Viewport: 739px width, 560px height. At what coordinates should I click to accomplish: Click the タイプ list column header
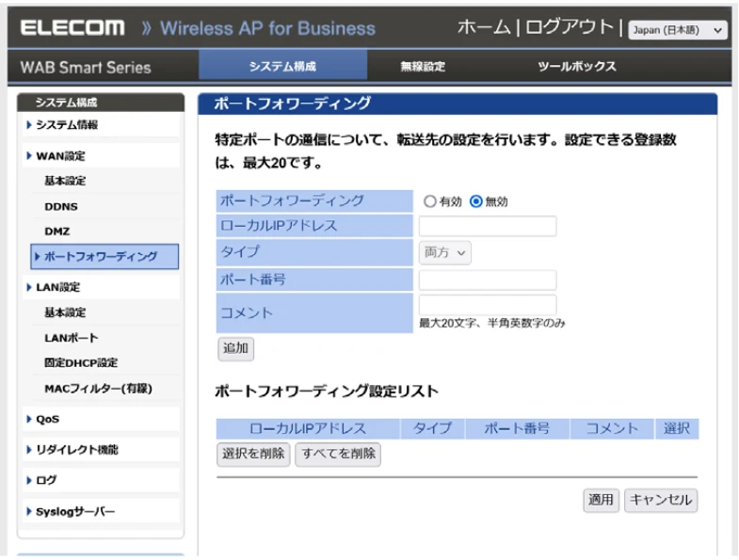coord(433,428)
